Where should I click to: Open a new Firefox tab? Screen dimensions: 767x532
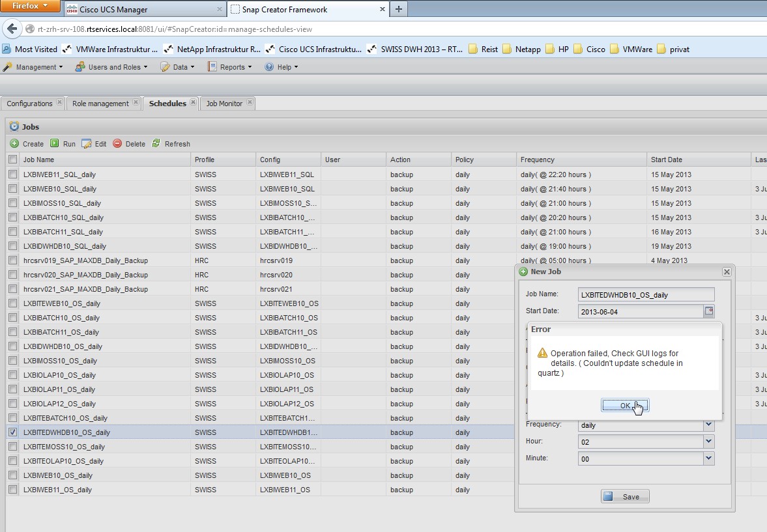[x=398, y=9]
